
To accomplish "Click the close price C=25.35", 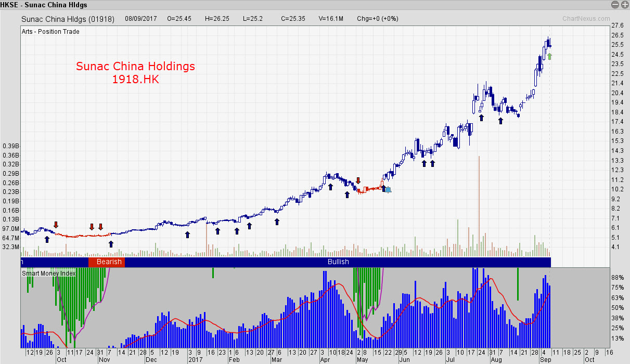I will point(292,19).
